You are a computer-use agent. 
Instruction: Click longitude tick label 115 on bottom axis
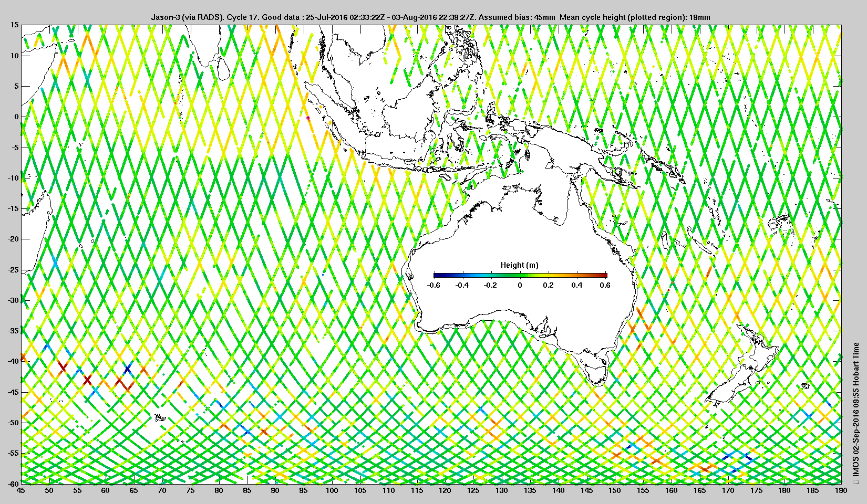pos(417,490)
